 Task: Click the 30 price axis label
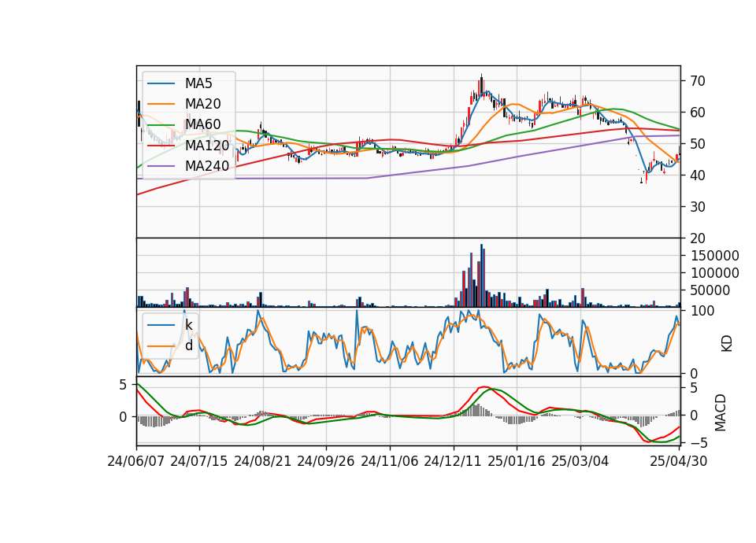coord(698,207)
